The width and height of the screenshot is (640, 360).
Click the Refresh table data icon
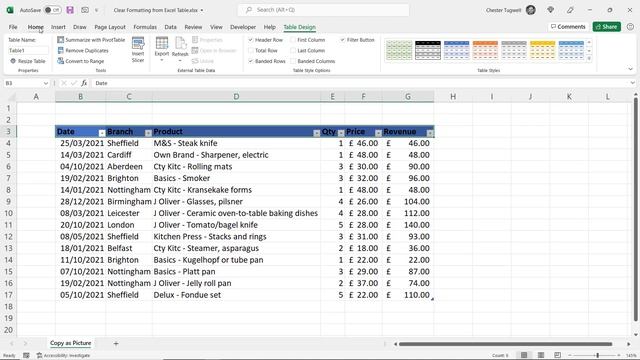click(x=180, y=44)
